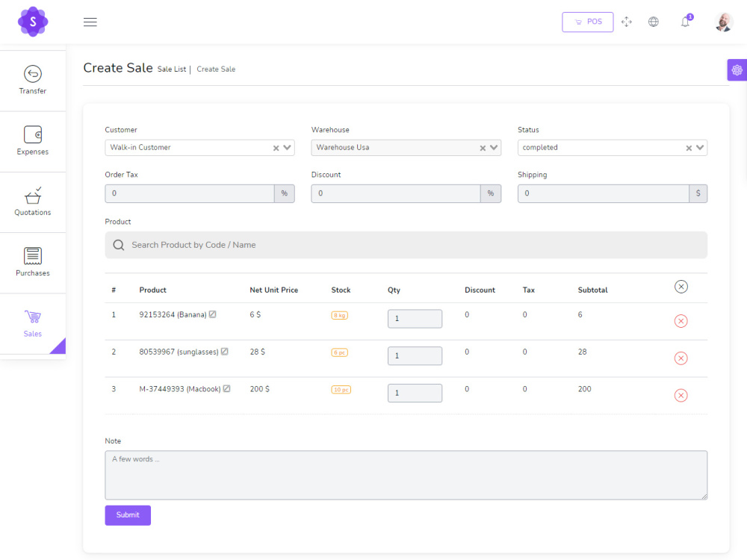747x560 pixels.
Task: Expand the Warehouse dropdown arrow
Action: [x=494, y=148]
